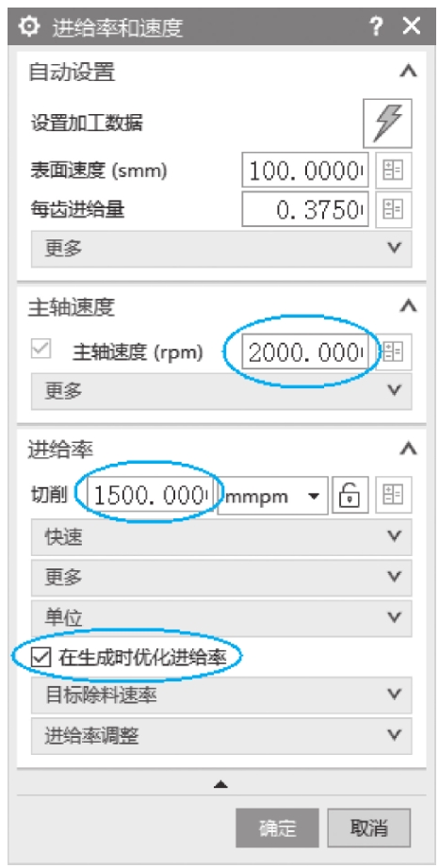This screenshot has height=868, width=439.
Task: Click calculator icon beside spindle speed rpm field
Action: (394, 352)
